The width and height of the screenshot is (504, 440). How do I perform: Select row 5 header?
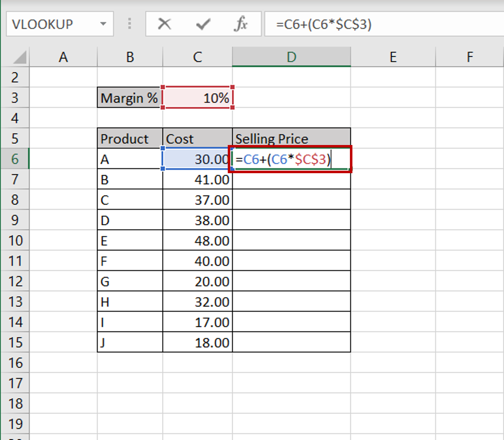tap(15, 138)
